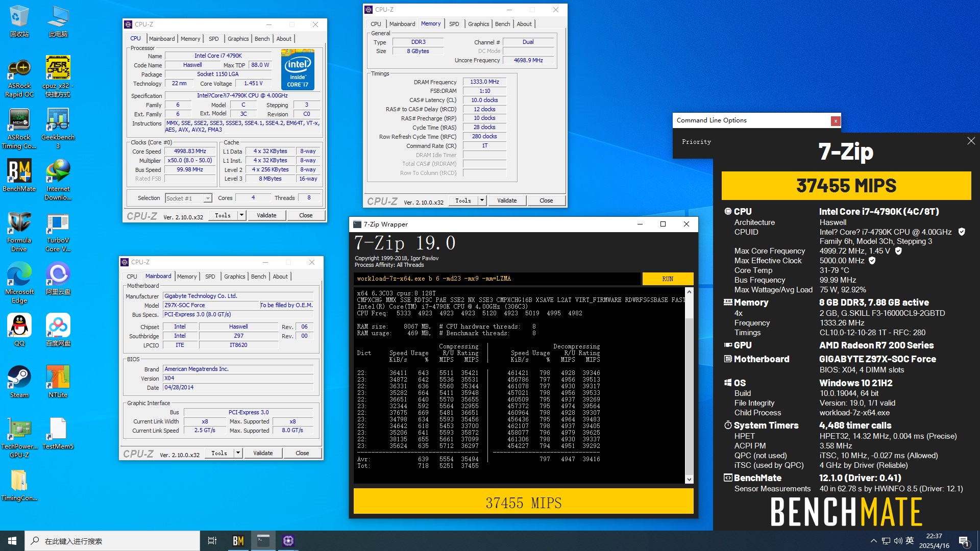Open the 阿里云盘 desktop icon
The image size is (980, 551).
(x=58, y=279)
